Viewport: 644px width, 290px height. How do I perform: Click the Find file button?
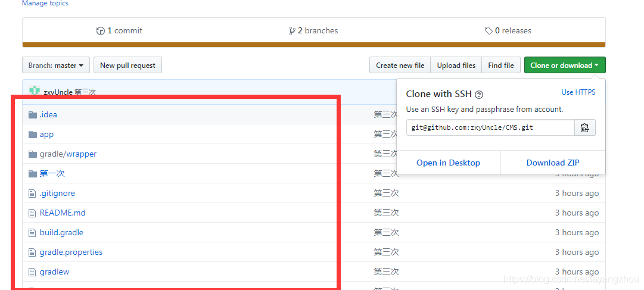500,66
